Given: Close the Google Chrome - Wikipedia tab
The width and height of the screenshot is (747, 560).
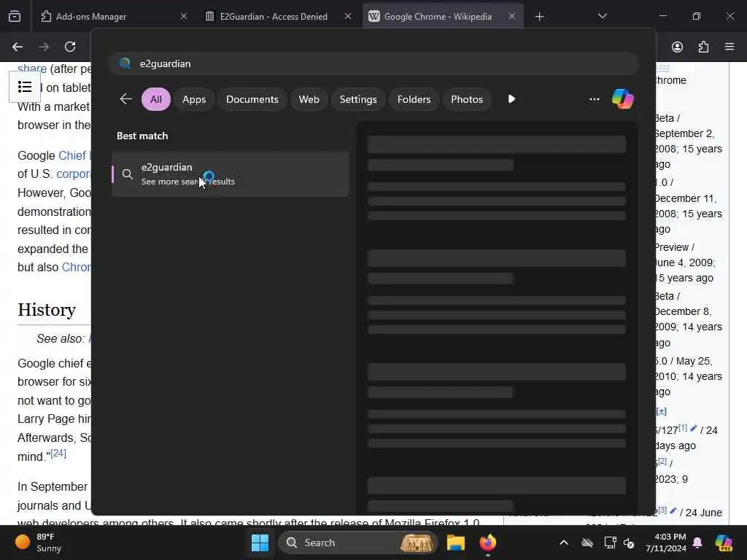Looking at the screenshot, I should [511, 17].
